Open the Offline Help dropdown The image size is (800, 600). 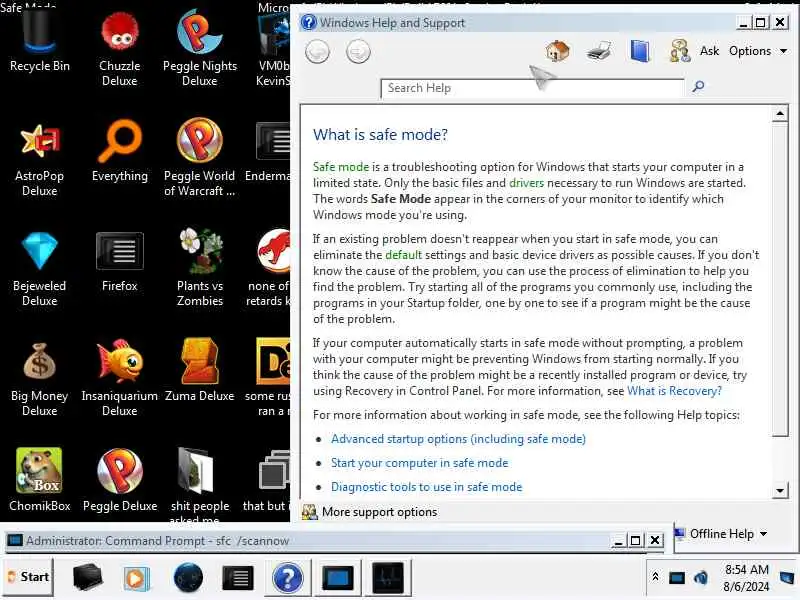point(721,534)
